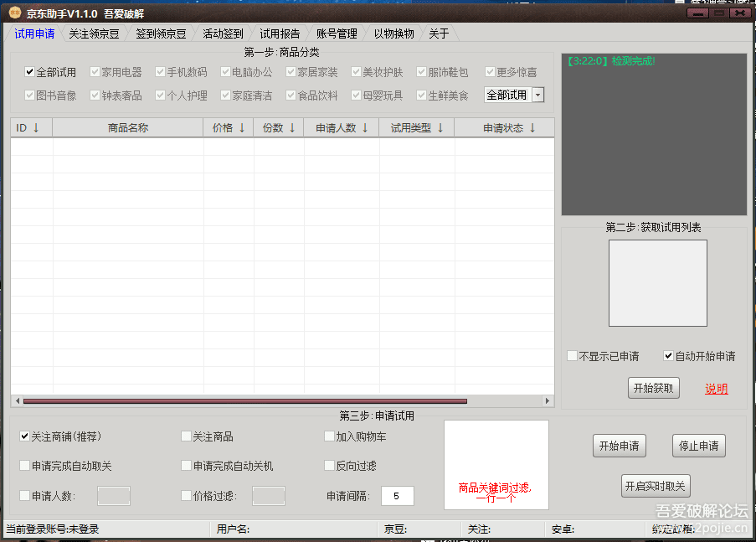Enable the 申请人数 filter checkbox
Viewport: 756px width, 542px height.
(x=24, y=495)
